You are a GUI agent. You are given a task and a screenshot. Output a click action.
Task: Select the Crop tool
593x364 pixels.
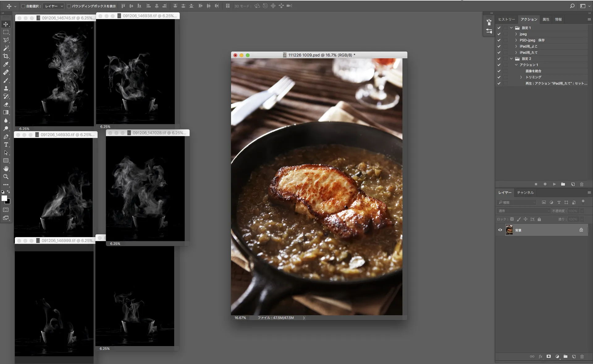tap(6, 56)
